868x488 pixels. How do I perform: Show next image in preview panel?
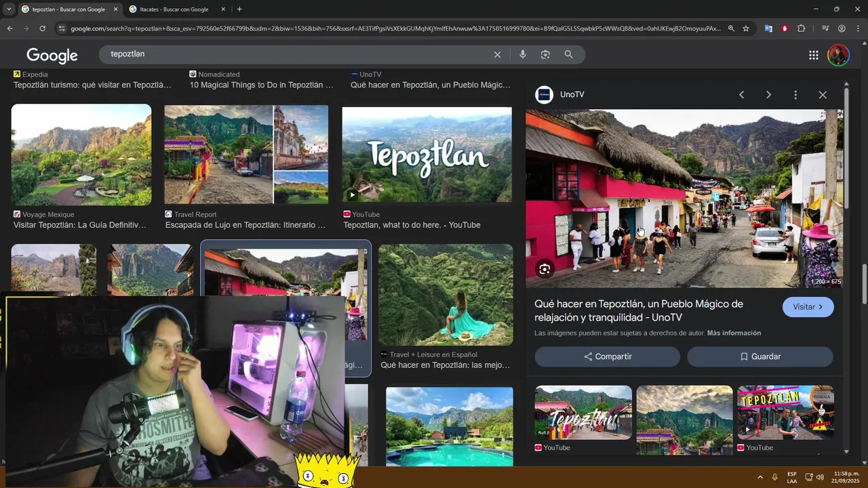(768, 95)
